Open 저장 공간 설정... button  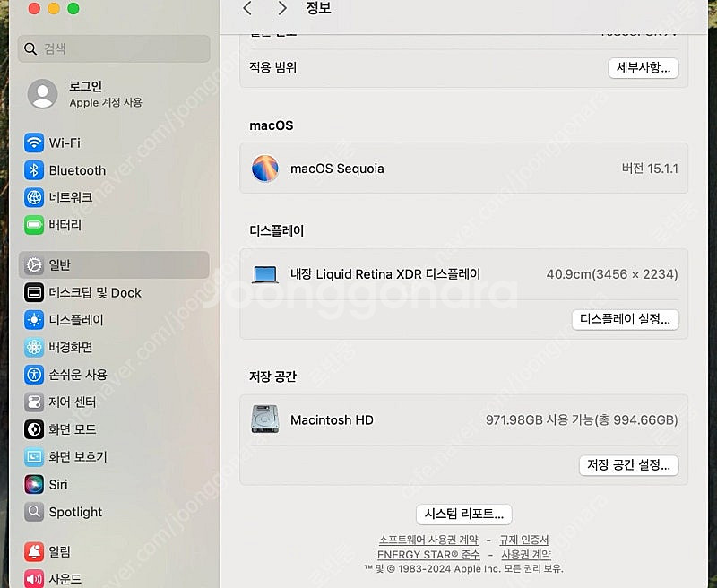(629, 465)
